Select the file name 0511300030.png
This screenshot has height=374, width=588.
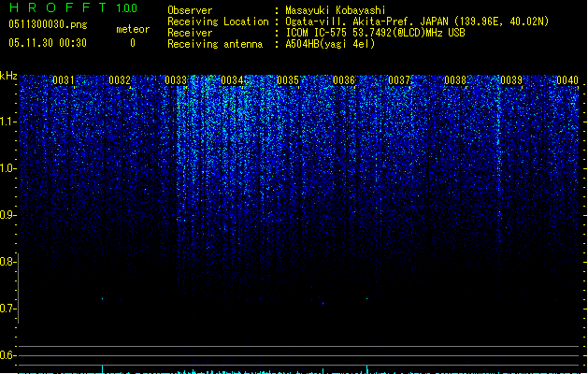tap(48, 24)
